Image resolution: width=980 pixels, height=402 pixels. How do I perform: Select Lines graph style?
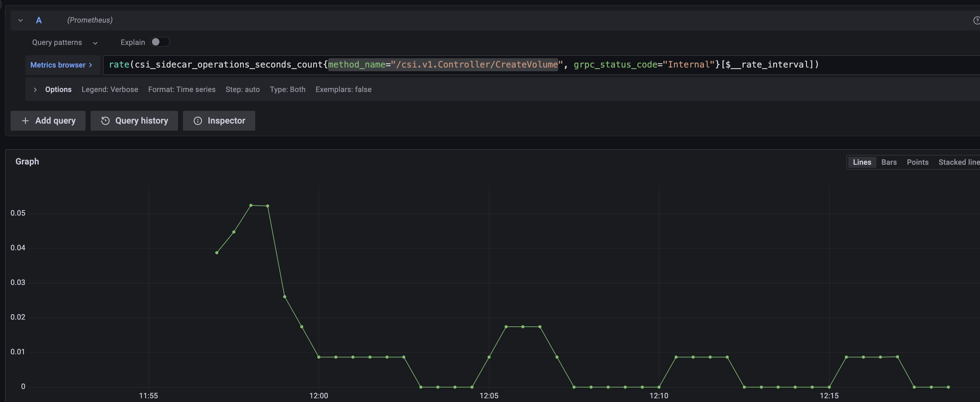coord(862,162)
